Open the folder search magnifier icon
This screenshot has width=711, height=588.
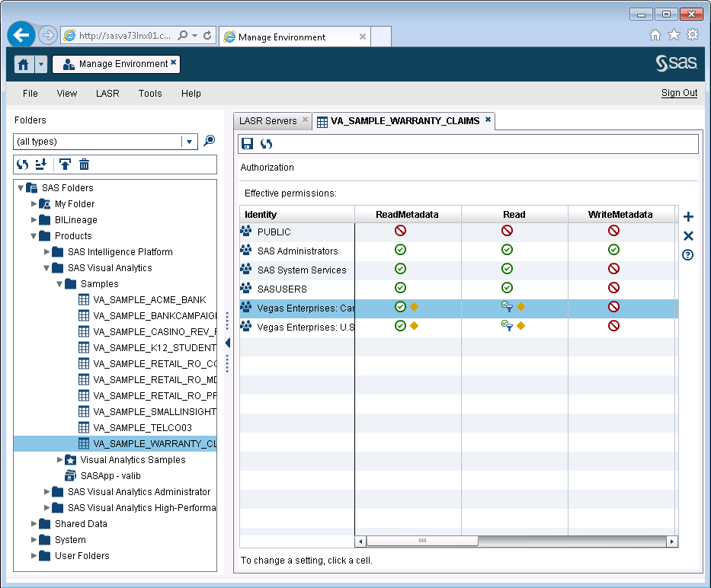[x=209, y=141]
